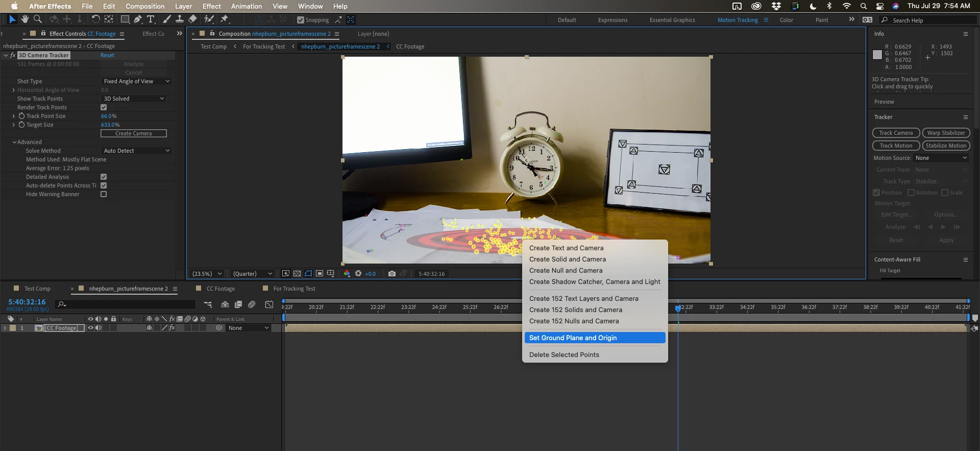Click the Info panel color swatch
The image size is (980, 451).
[x=877, y=55]
